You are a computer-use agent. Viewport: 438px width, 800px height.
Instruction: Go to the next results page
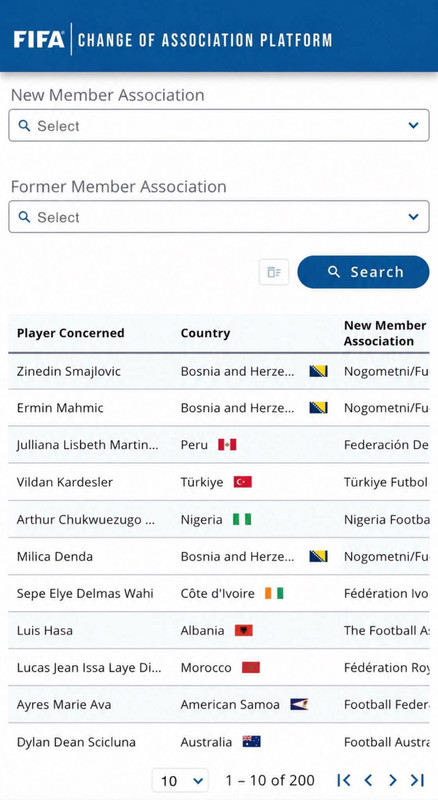pos(392,780)
